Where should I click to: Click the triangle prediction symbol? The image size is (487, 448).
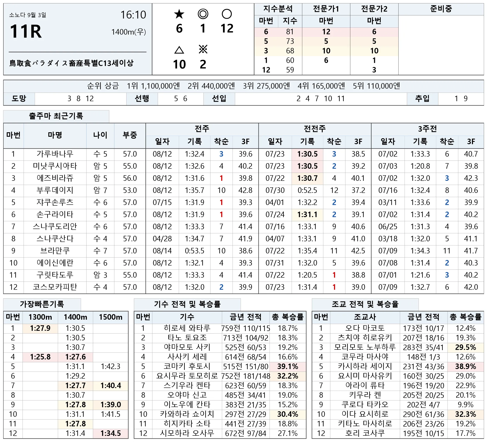point(179,50)
